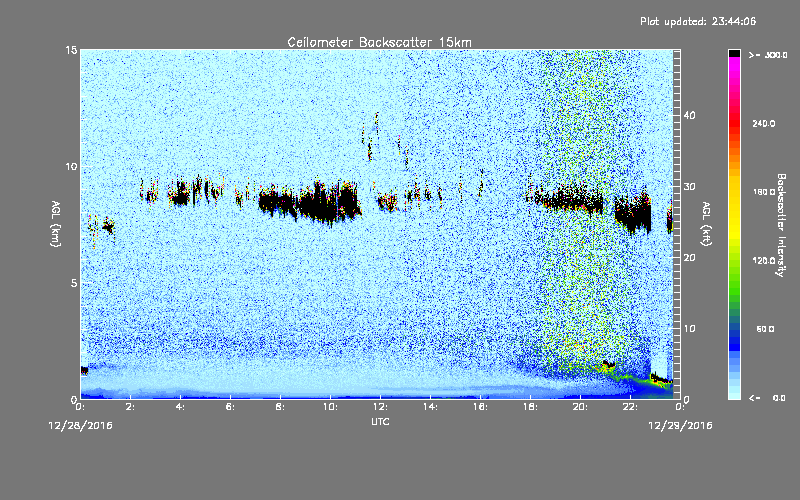This screenshot has height=500, width=800.
Task: Click the 'AGL (km)' left axis label
Action: (x=56, y=223)
